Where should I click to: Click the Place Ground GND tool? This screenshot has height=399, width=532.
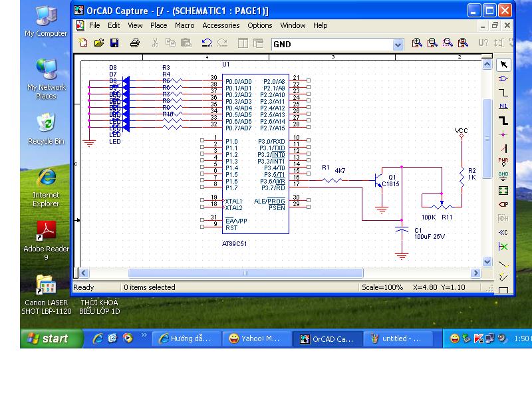503,176
